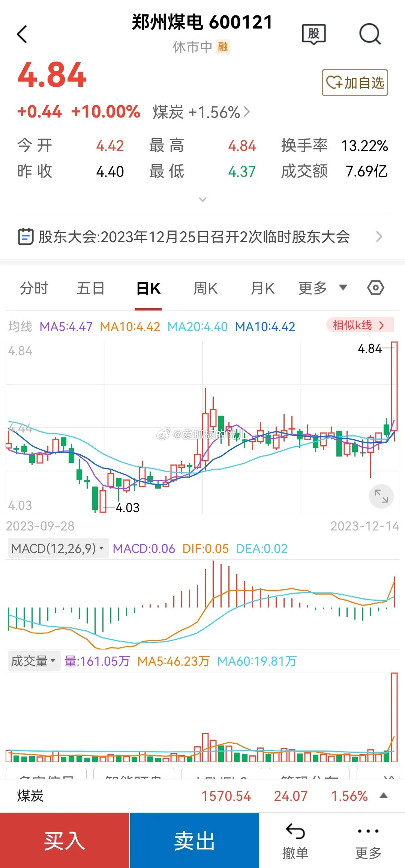Open chart settings hexagon icon
Viewport: 405px width, 868px height.
pos(375,288)
